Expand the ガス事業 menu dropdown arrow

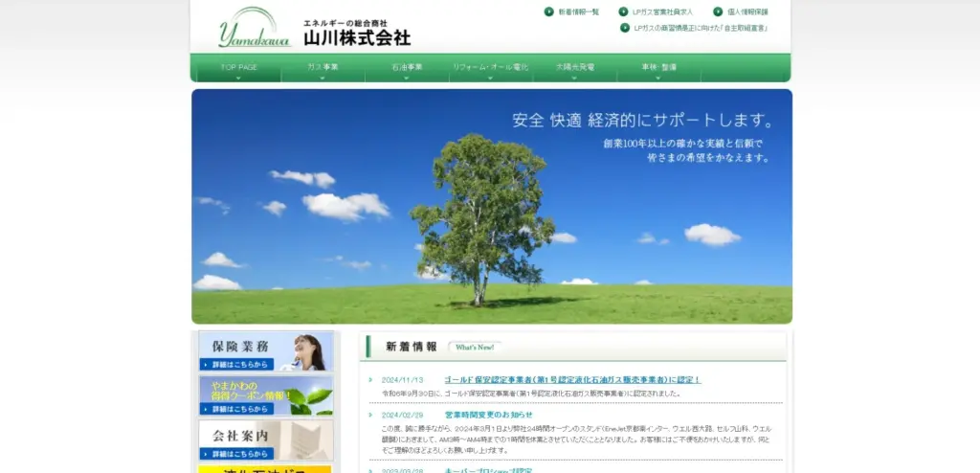click(x=323, y=78)
